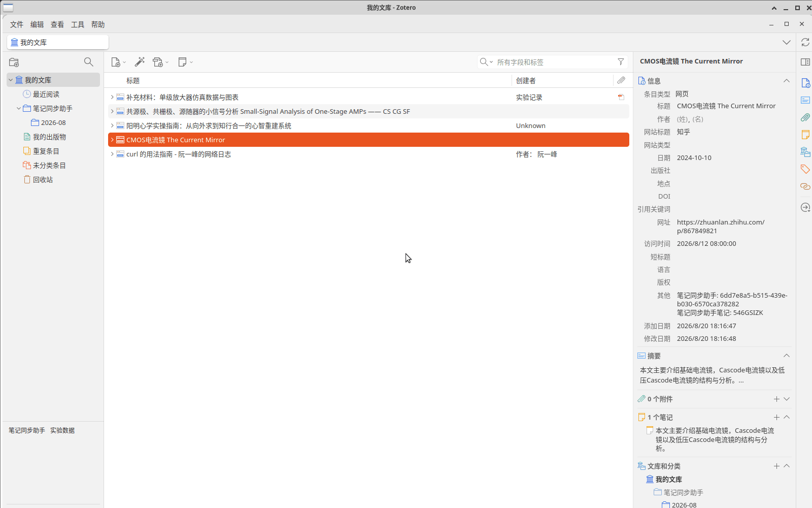
Task: Sort by the 创建者 column header
Action: 526,80
